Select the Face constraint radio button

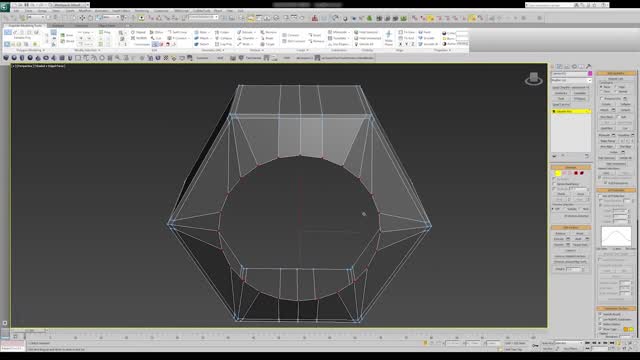(x=601, y=92)
